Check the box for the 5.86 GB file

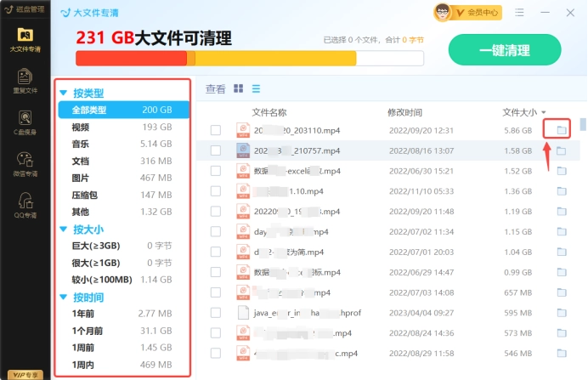216,130
